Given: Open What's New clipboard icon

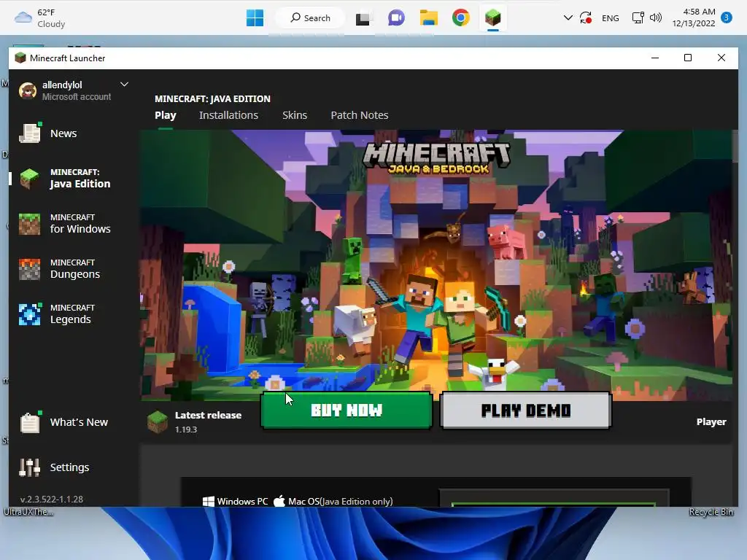Looking at the screenshot, I should (x=29, y=422).
